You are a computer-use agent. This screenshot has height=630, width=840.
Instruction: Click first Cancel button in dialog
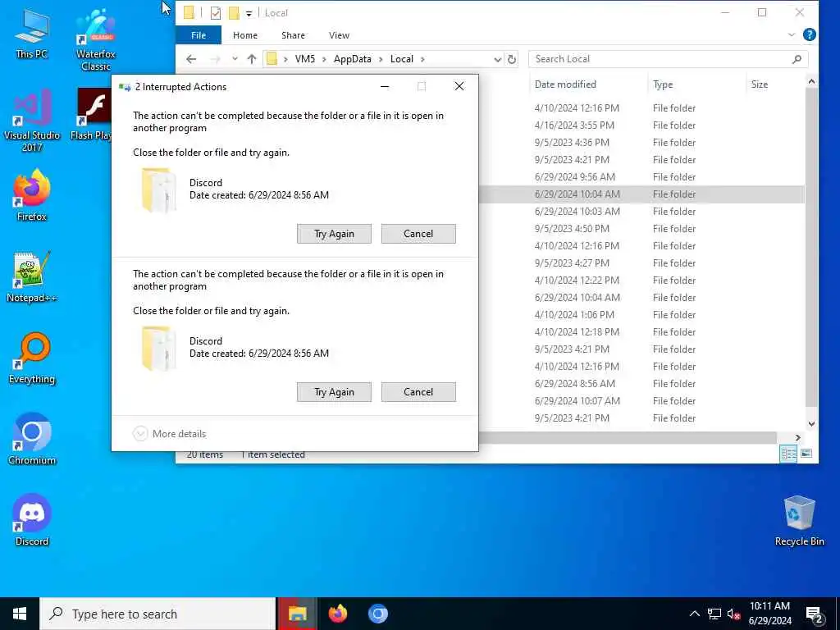tap(418, 234)
